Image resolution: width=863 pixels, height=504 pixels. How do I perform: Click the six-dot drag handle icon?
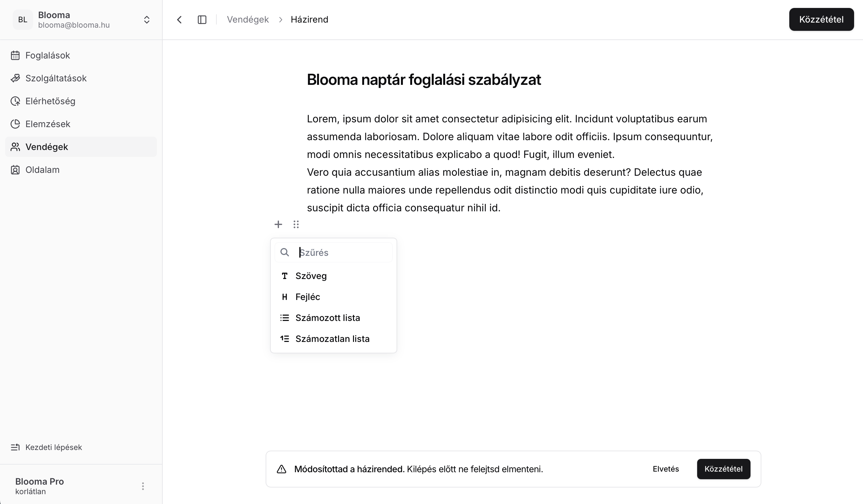tap(296, 224)
